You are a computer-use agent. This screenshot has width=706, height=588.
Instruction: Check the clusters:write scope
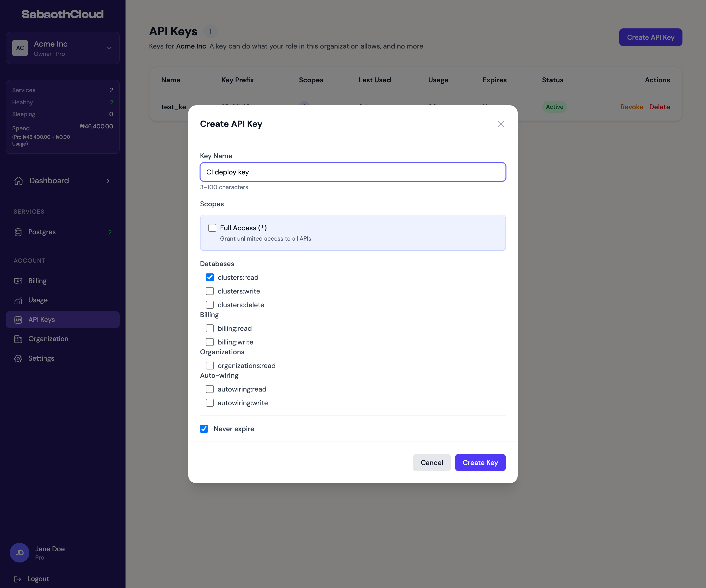tap(210, 291)
